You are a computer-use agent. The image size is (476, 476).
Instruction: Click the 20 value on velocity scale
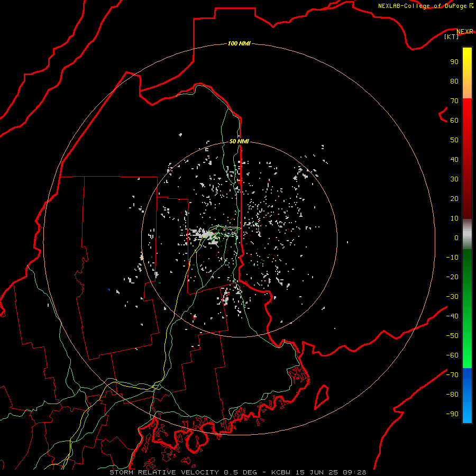point(454,198)
